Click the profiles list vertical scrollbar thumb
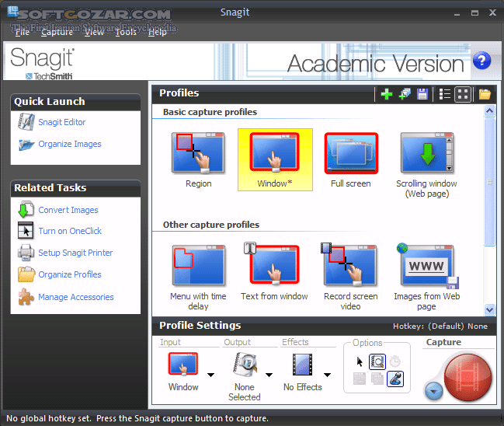This screenshot has height=426, width=504. 489,182
